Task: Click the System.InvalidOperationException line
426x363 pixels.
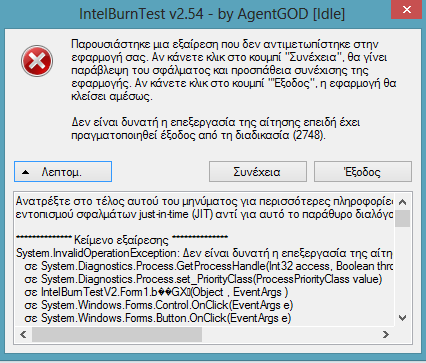Action: [204, 253]
